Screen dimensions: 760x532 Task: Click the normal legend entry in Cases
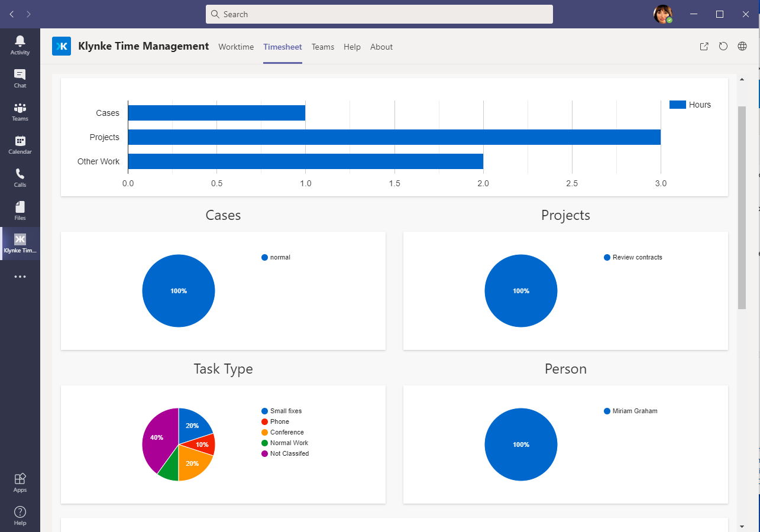[276, 257]
